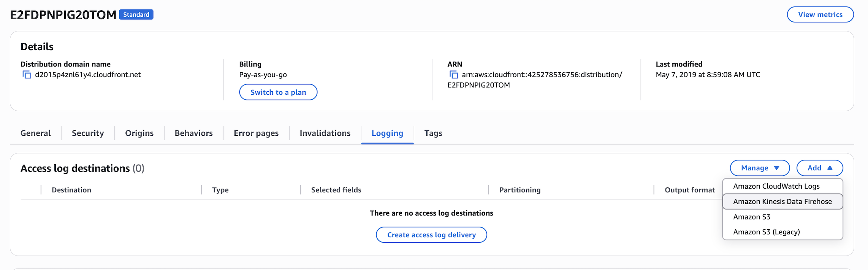Screen dimensions: 868x270
Task: Pick Amazon S3 (Legacy) option
Action: click(766, 232)
